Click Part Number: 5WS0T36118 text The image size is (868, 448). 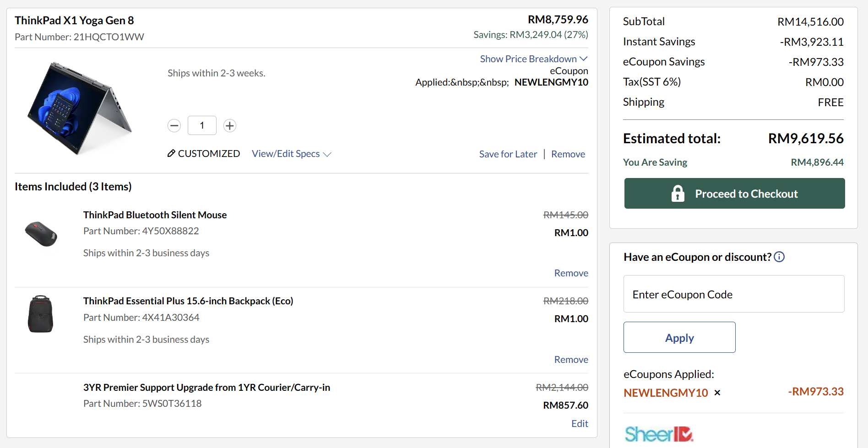[142, 404]
